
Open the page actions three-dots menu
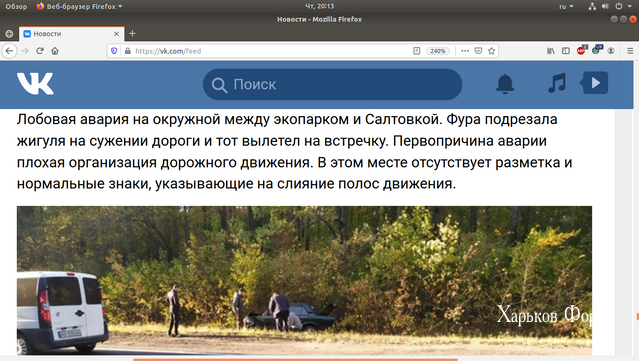tap(465, 51)
